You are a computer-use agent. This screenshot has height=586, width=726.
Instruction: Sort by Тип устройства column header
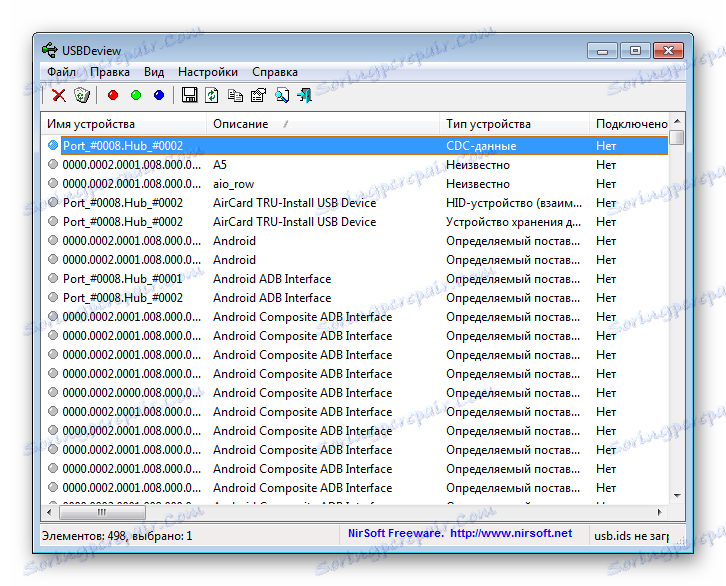[x=514, y=124]
